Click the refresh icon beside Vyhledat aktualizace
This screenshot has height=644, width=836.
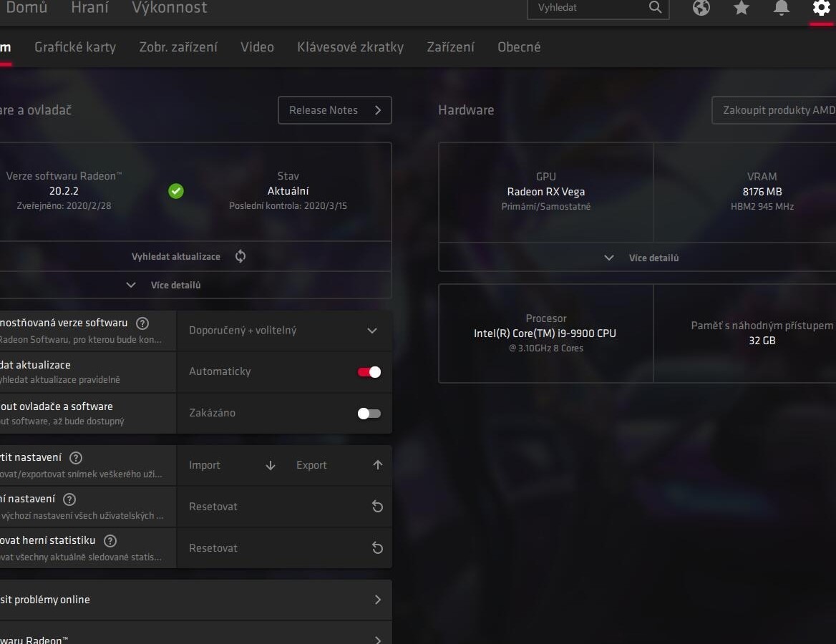pos(240,256)
